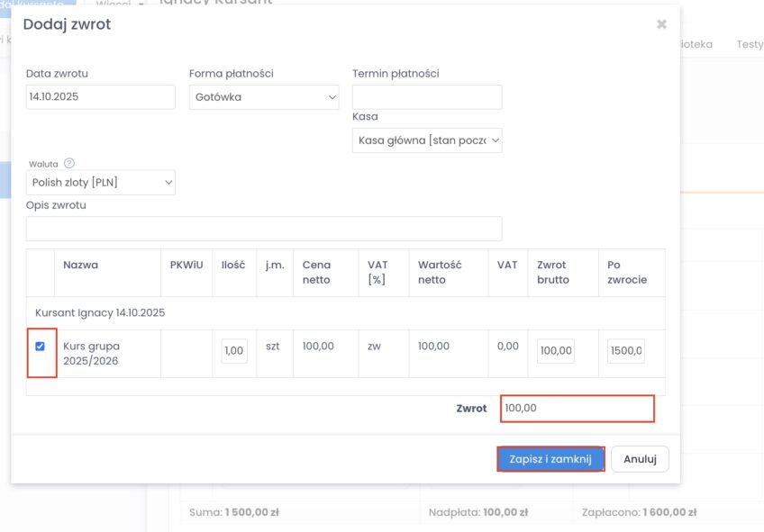
Task: Click the Data zwrotu date field
Action: (101, 97)
